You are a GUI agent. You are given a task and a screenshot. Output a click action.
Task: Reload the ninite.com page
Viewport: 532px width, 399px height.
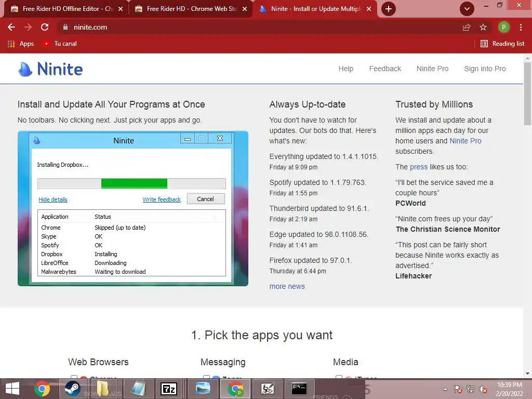click(x=45, y=27)
